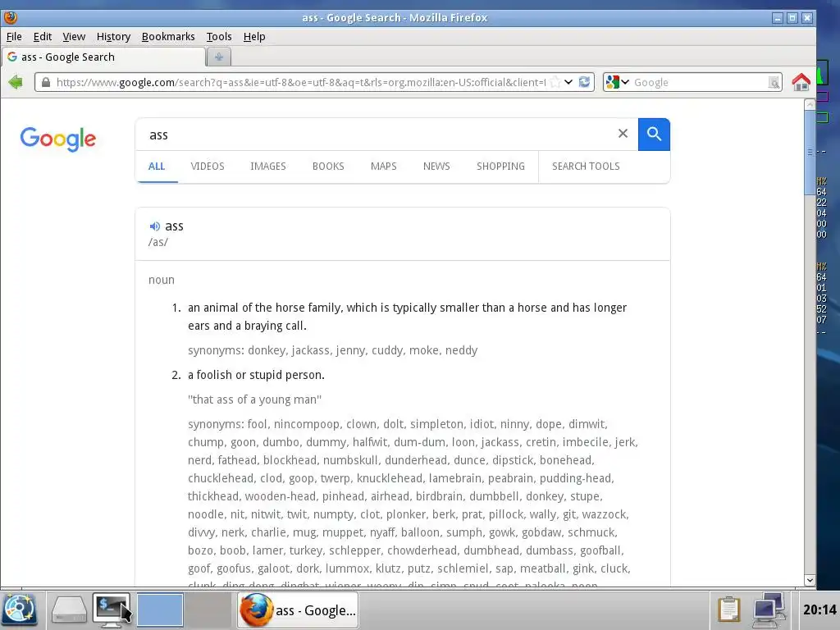Viewport: 840px width, 630px height.
Task: Open the start menu icon in taskbar
Action: pos(20,609)
